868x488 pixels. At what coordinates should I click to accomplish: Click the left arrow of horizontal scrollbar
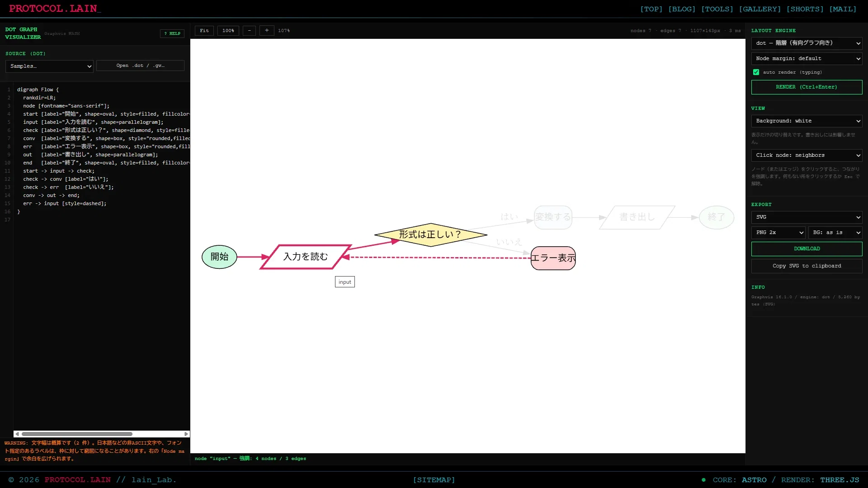(17, 434)
